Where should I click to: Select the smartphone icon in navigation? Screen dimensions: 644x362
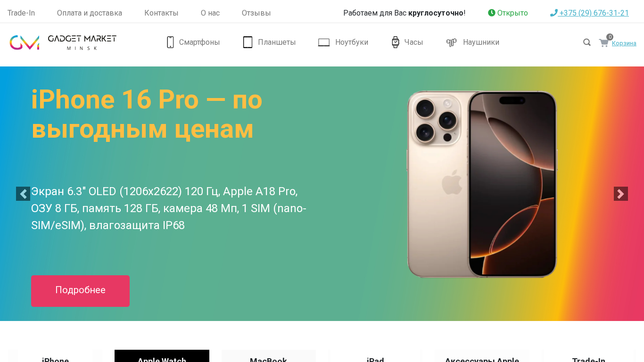pos(170,42)
